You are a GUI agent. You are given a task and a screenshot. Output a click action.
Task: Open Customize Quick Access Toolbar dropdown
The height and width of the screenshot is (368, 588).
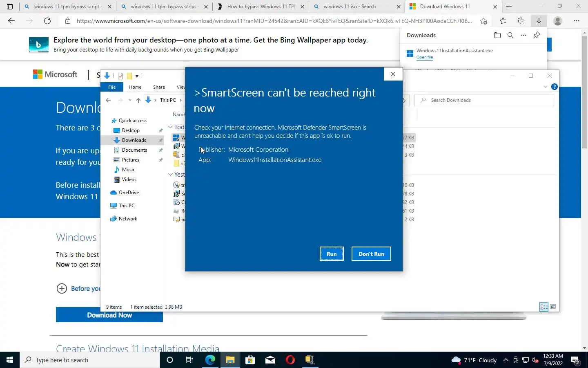137,76
